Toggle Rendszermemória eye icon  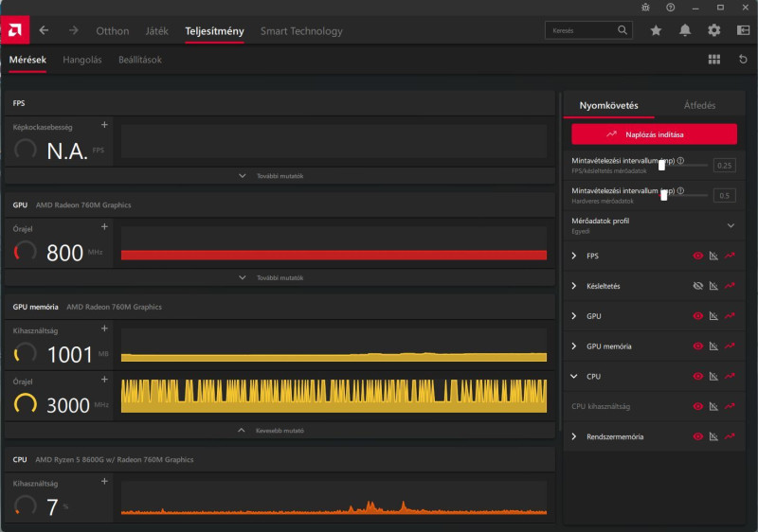[697, 436]
